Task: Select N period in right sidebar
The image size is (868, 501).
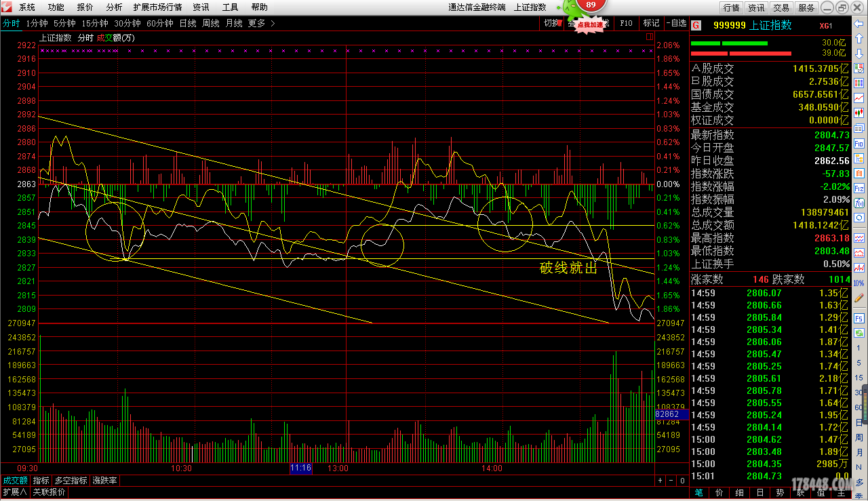Action: 859,467
